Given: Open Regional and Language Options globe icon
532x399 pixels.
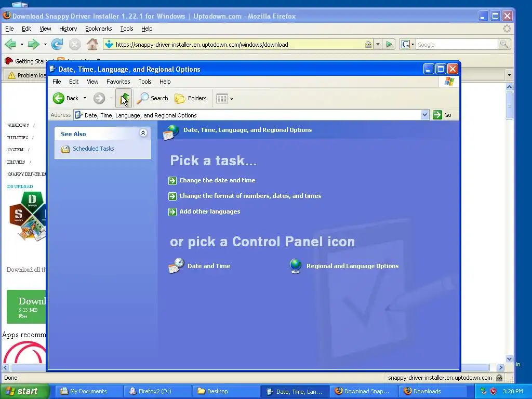Looking at the screenshot, I should click(x=296, y=266).
